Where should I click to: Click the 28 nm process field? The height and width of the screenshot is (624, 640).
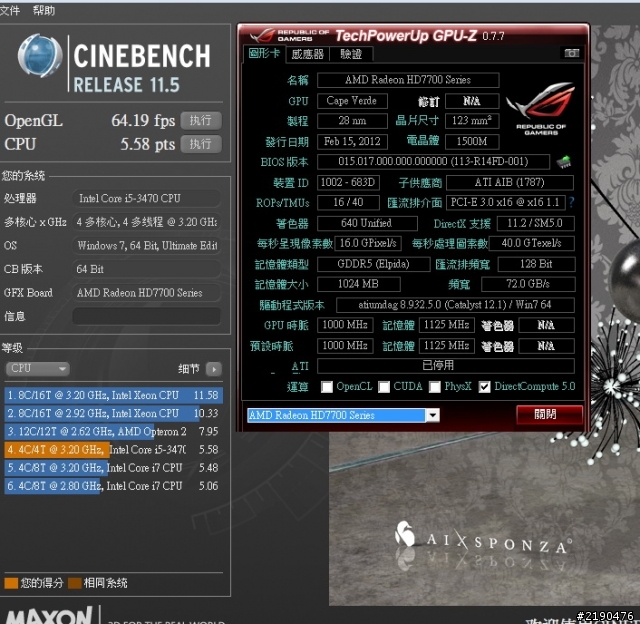click(x=352, y=121)
